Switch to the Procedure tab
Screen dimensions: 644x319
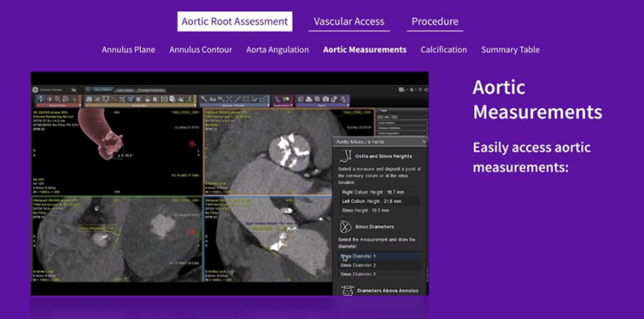click(x=435, y=21)
